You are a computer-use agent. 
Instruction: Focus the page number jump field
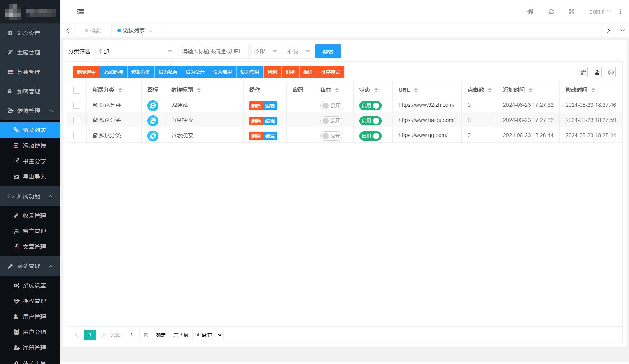coord(132,335)
